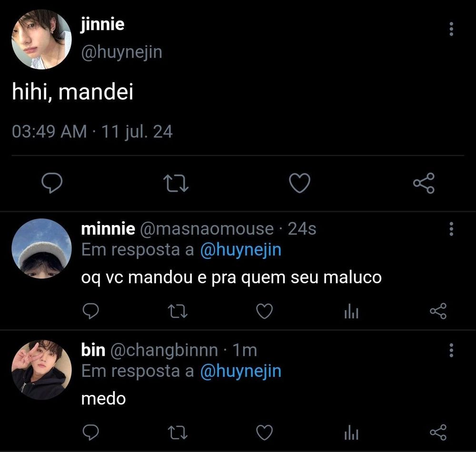Share minnie's reply
This screenshot has width=476, height=452.
coord(438,311)
